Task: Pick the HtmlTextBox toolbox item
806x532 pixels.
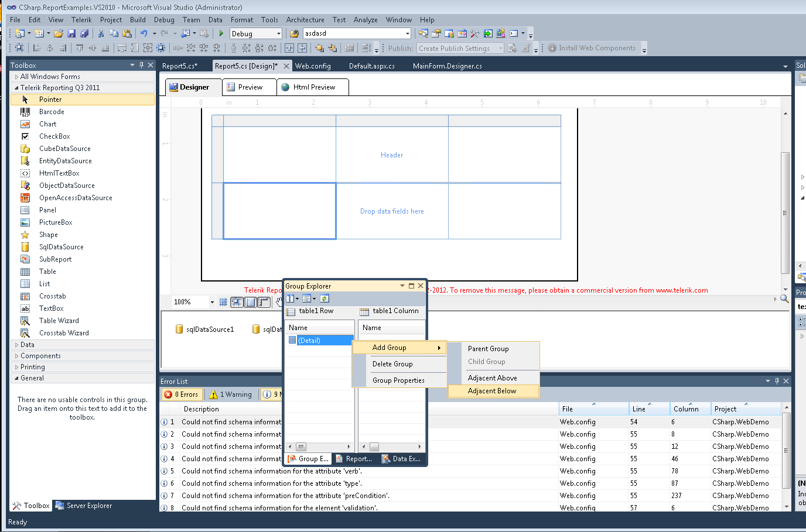Action: (x=83, y=173)
